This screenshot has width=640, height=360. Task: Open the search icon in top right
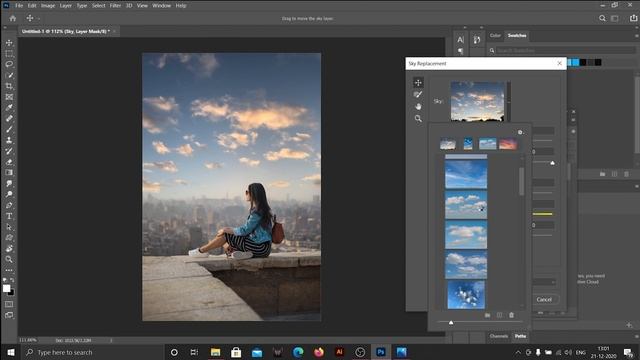[602, 18]
